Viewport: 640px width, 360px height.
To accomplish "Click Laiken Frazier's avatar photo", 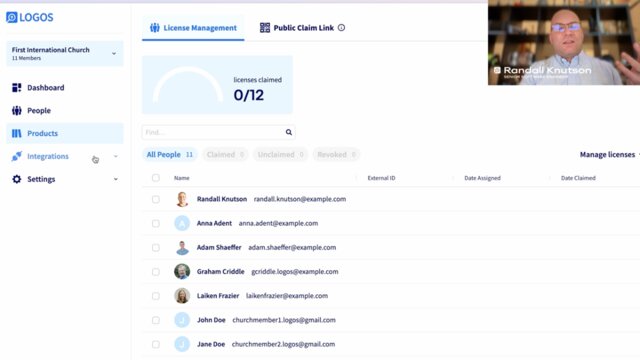I will [182, 296].
